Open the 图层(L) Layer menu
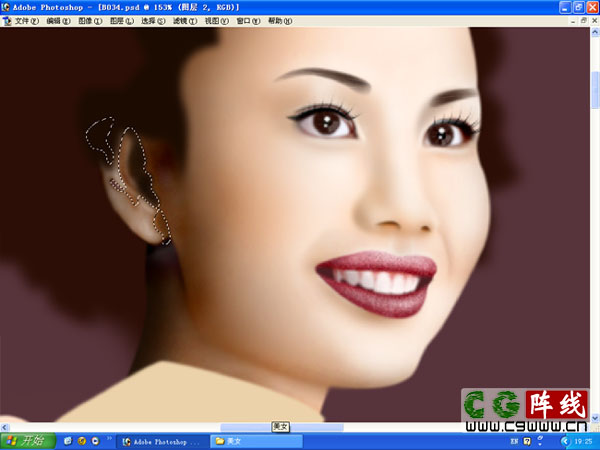Image resolution: width=600 pixels, height=450 pixels. click(122, 21)
